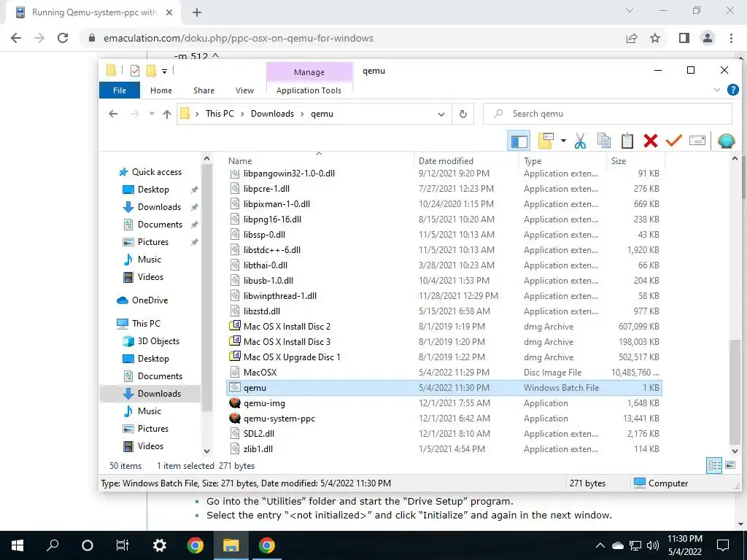Expand the ribbon with the chevron near help
Screen dimensions: 747x560
716,90
